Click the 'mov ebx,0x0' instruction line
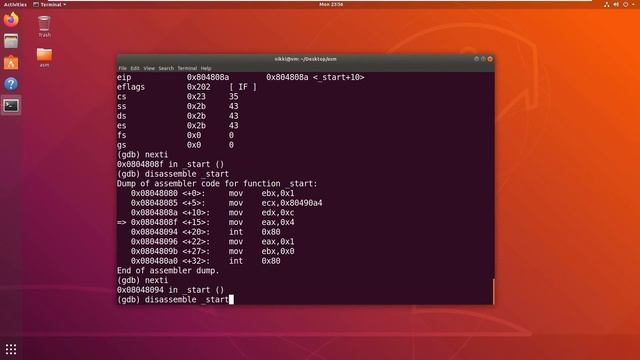The image size is (640, 360). pyautogui.click(x=212, y=251)
